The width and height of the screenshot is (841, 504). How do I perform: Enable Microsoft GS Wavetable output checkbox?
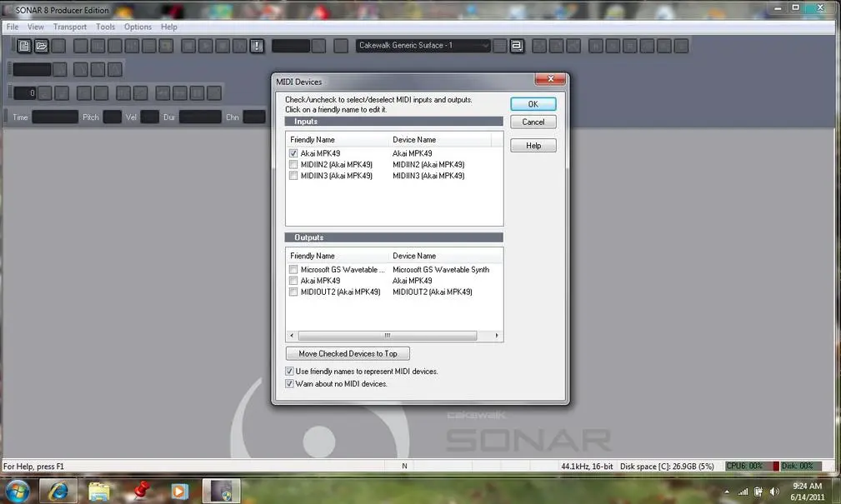pos(293,270)
